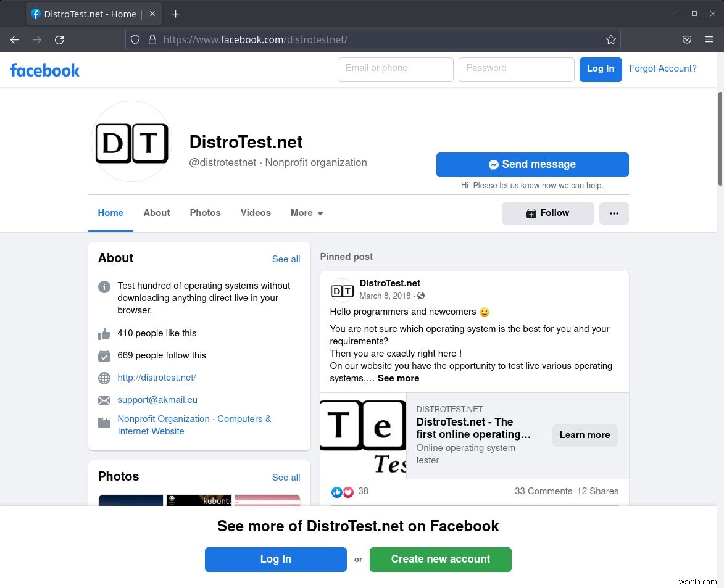724x588 pixels.
Task: Open the Firefox hamburger menu
Action: tap(709, 39)
